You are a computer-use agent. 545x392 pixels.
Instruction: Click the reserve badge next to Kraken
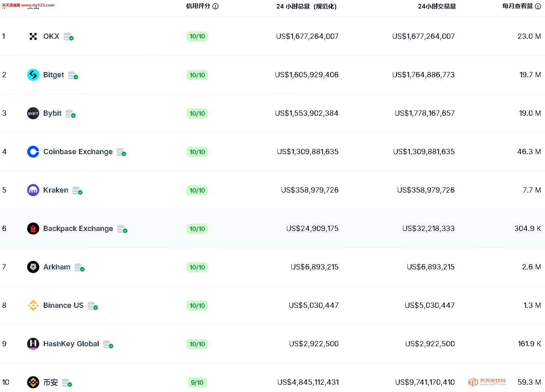77,191
